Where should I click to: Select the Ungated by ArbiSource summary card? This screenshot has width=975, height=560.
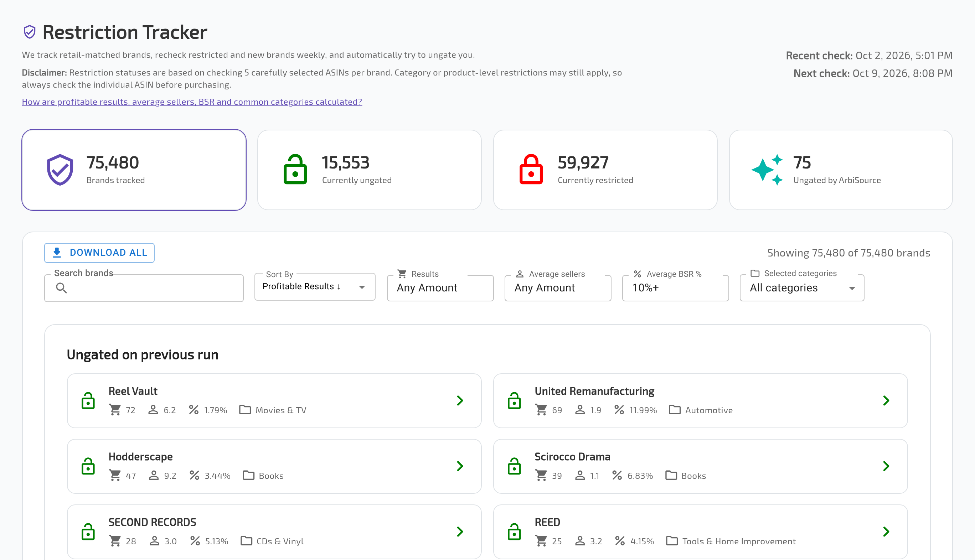[841, 170]
